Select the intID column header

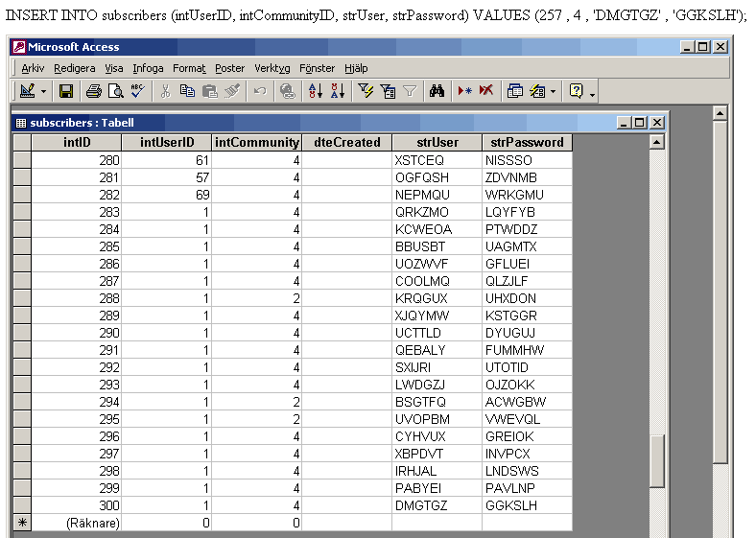[x=76, y=142]
